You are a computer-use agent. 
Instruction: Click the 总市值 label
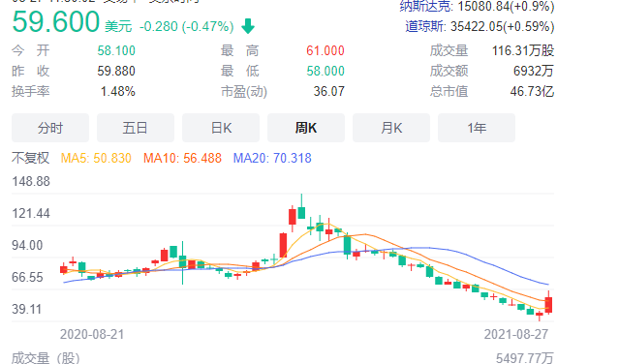coord(449,92)
